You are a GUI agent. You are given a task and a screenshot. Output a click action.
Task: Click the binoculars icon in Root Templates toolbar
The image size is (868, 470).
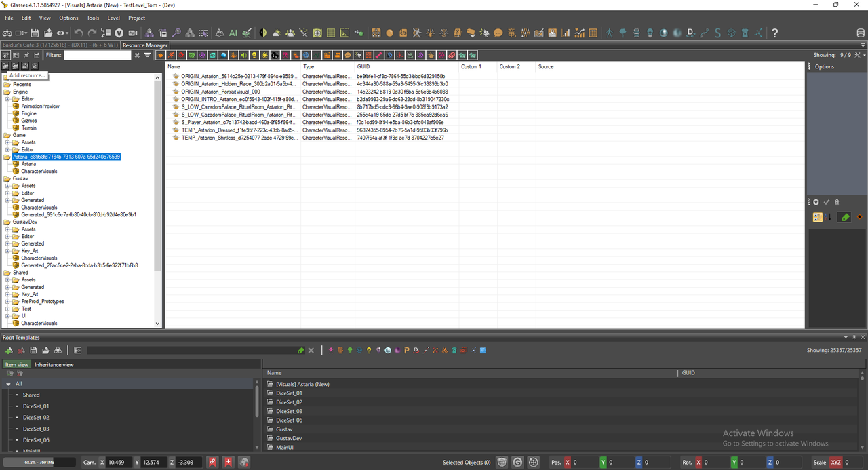click(58, 351)
